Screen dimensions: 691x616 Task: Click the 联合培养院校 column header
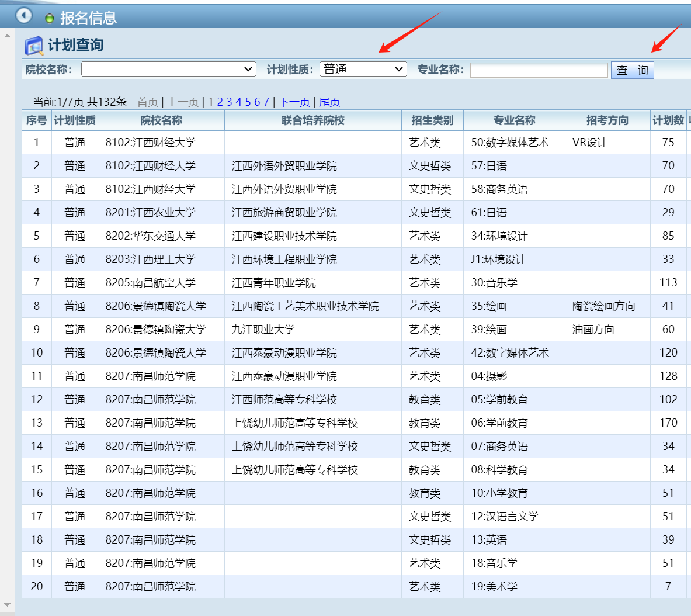[x=312, y=120]
